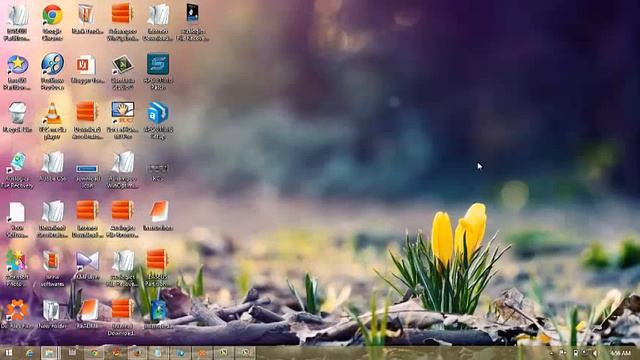Open the Google Chrome desktop shortcut
640x360 pixels.
52,22
